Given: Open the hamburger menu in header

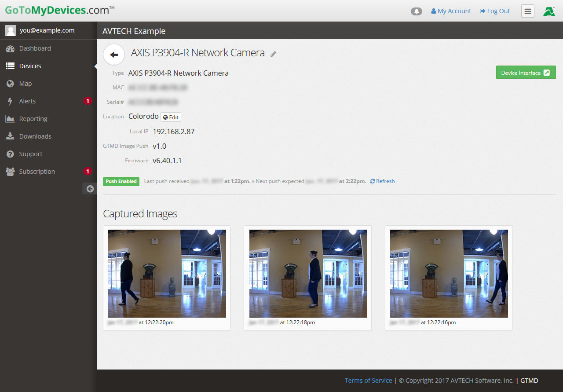Looking at the screenshot, I should click(527, 11).
